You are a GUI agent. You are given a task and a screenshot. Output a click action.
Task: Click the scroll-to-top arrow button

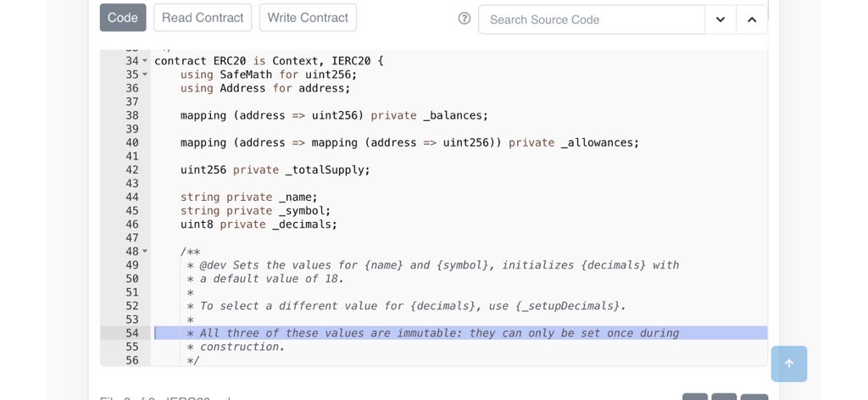[x=789, y=364]
